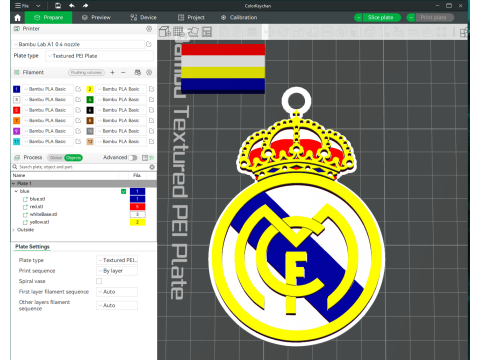480x360 pixels.
Task: Click filament 1 blue color swatch
Action: [x=16, y=89]
